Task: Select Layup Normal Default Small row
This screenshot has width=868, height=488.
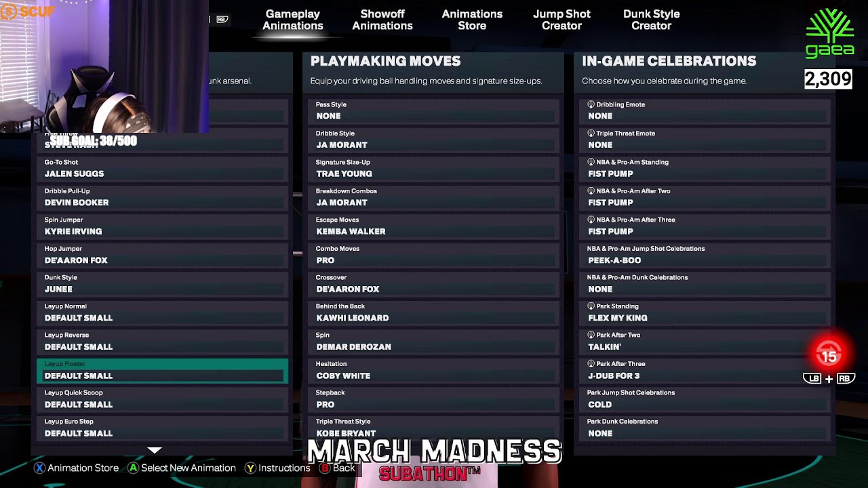Action: click(x=162, y=313)
